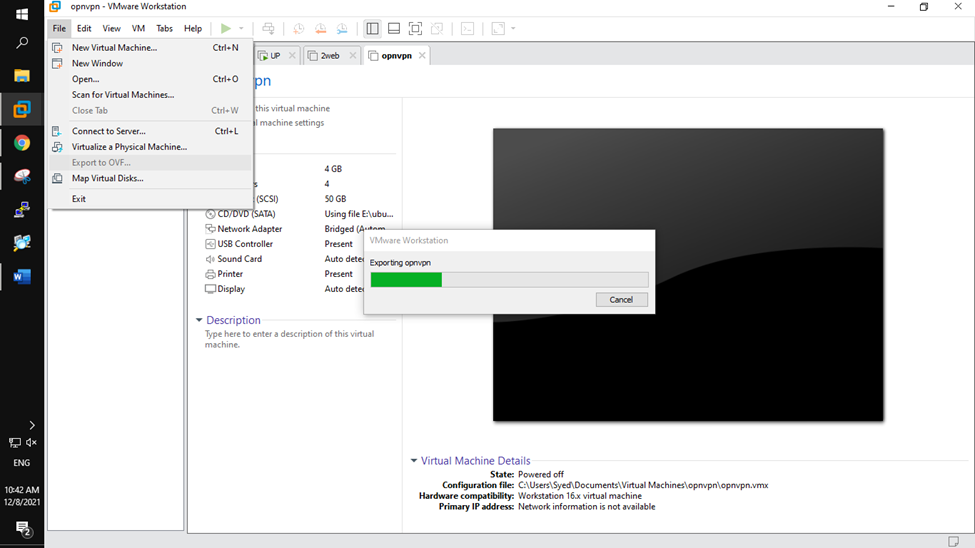Select New Virtual Machine menu entry
The image size is (975, 548).
pyautogui.click(x=114, y=47)
